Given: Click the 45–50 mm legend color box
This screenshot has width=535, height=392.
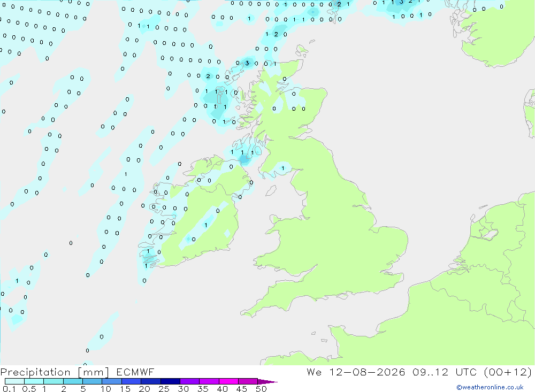Looking at the screenshot, I should [x=248, y=381].
